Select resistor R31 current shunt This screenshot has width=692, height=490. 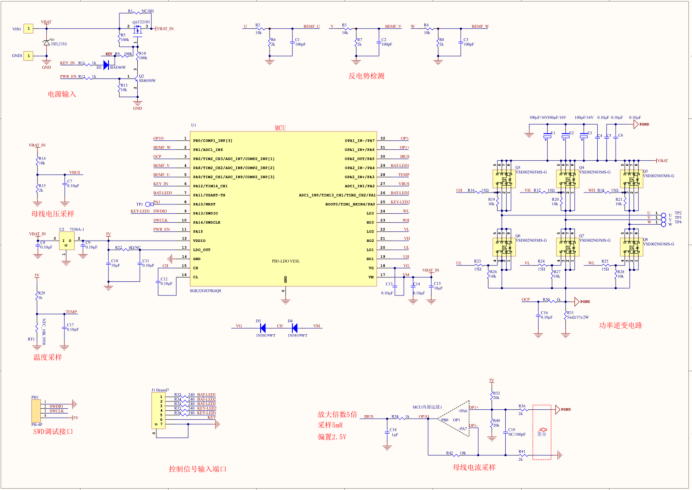[565, 315]
